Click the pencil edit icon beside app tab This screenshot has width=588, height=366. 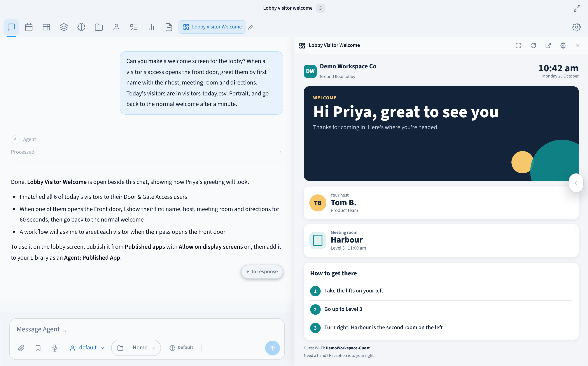[x=251, y=27]
